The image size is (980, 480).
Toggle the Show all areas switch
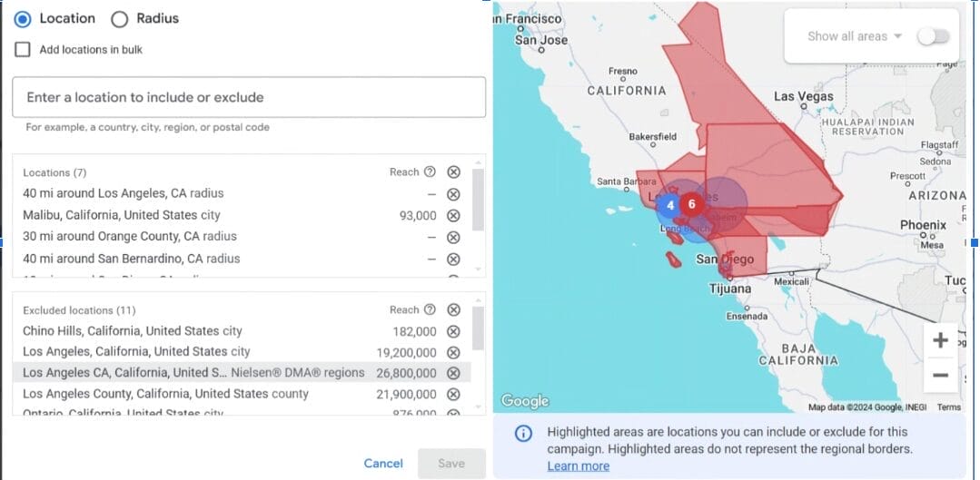(x=933, y=36)
